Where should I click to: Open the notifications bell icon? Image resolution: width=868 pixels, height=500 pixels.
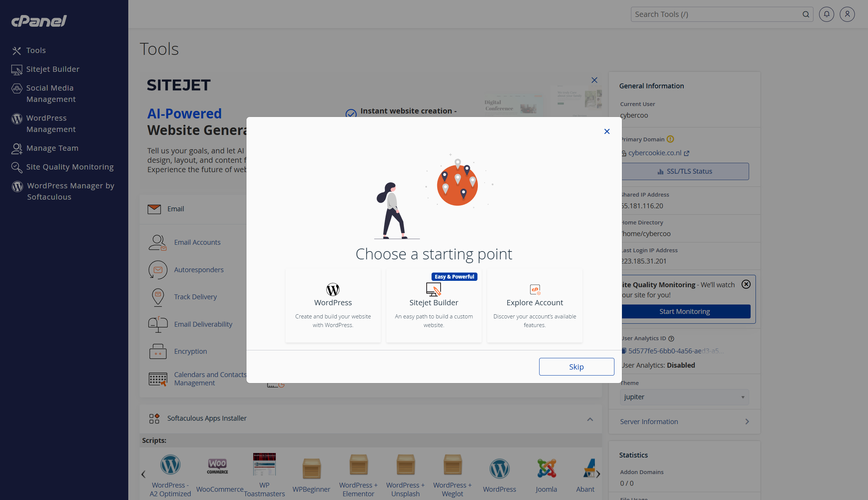tap(826, 14)
